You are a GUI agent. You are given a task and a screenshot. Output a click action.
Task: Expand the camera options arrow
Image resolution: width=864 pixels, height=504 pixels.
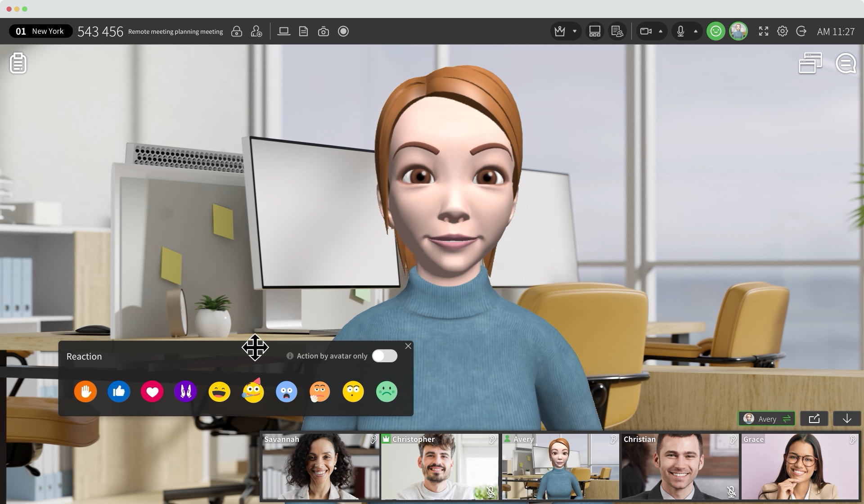click(x=661, y=31)
